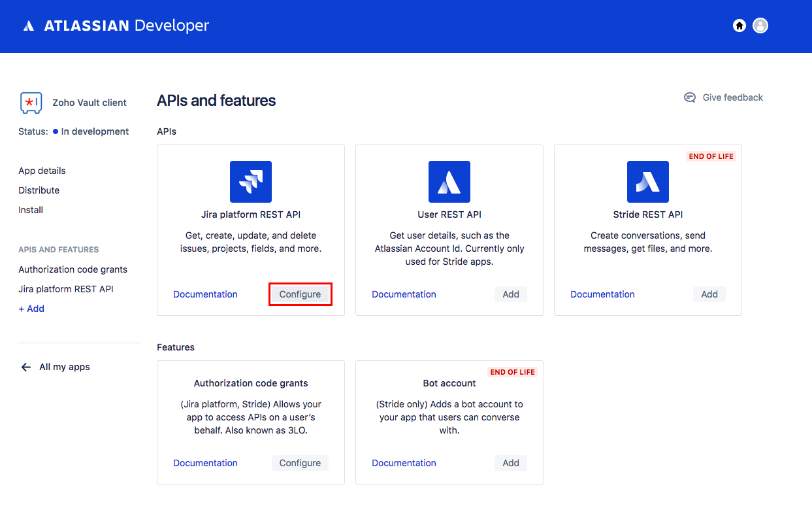Click the Atlassian logo in header
Screen dimensions: 812x512
pos(28,26)
